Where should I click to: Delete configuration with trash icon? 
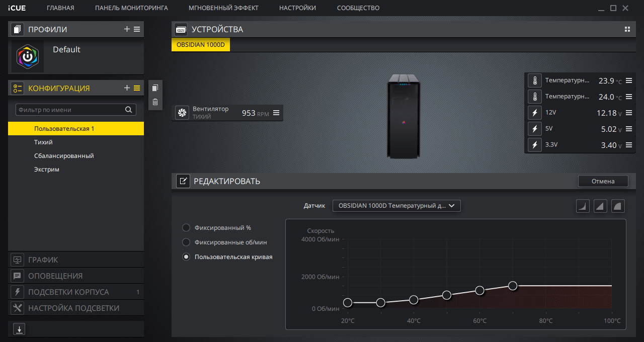(155, 102)
